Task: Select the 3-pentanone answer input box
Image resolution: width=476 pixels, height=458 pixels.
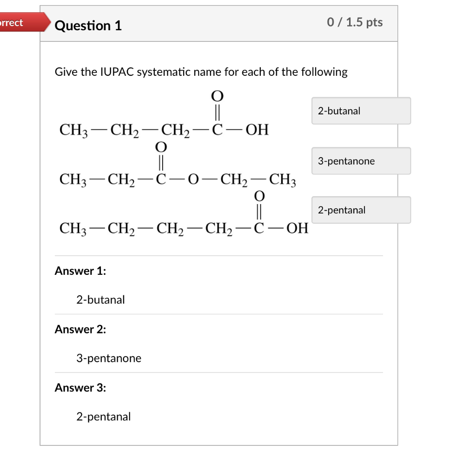Action: click(x=361, y=161)
